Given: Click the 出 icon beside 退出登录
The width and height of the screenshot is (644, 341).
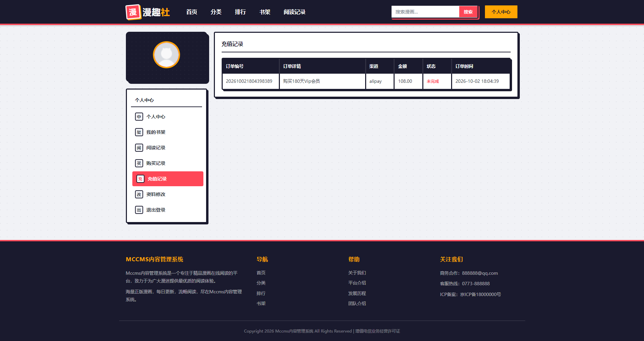Looking at the screenshot, I should tap(139, 210).
